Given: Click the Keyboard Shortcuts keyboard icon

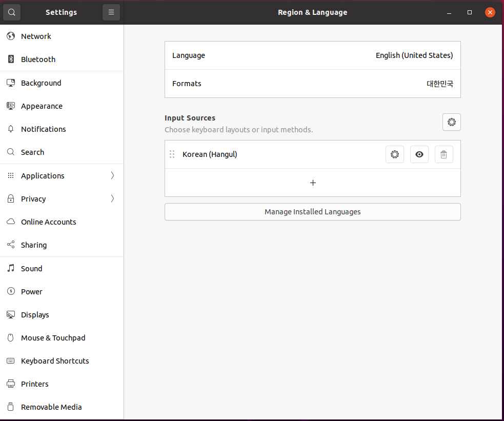Looking at the screenshot, I should tap(11, 360).
